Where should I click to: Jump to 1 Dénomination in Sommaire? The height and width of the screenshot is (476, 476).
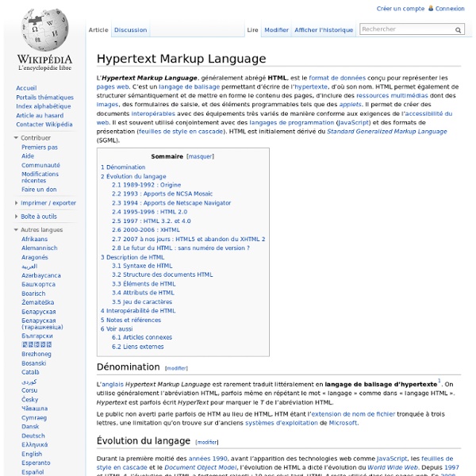[123, 167]
